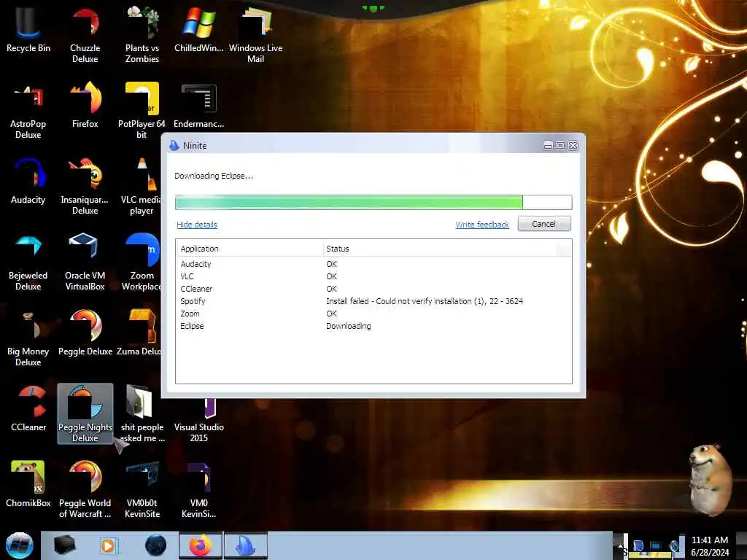
Task: Select the Visual Studio 2015 shortcut
Action: (x=198, y=420)
